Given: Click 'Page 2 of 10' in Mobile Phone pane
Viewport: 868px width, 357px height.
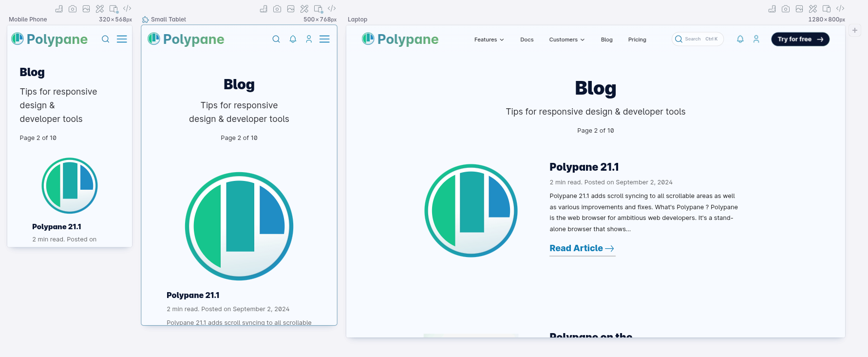Looking at the screenshot, I should click(38, 138).
